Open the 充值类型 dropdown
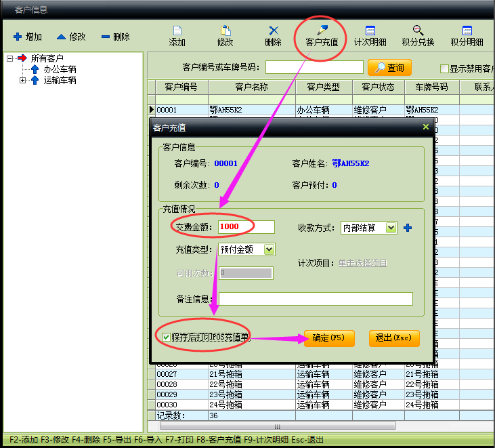This screenshot has height=448, width=495. click(x=269, y=249)
